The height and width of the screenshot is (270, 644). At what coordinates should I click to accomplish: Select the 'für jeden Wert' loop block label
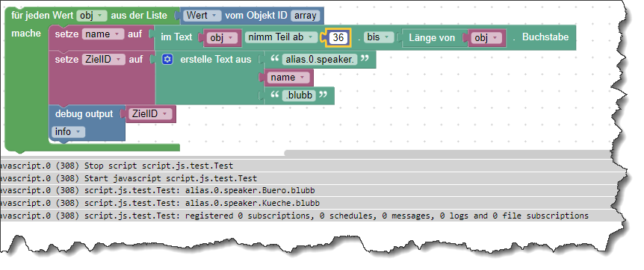point(43,16)
